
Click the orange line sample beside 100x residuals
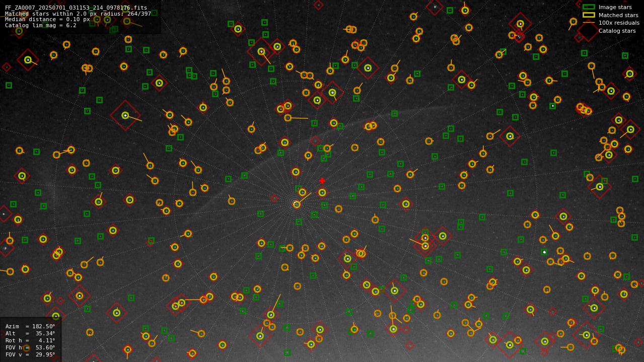[x=589, y=23]
